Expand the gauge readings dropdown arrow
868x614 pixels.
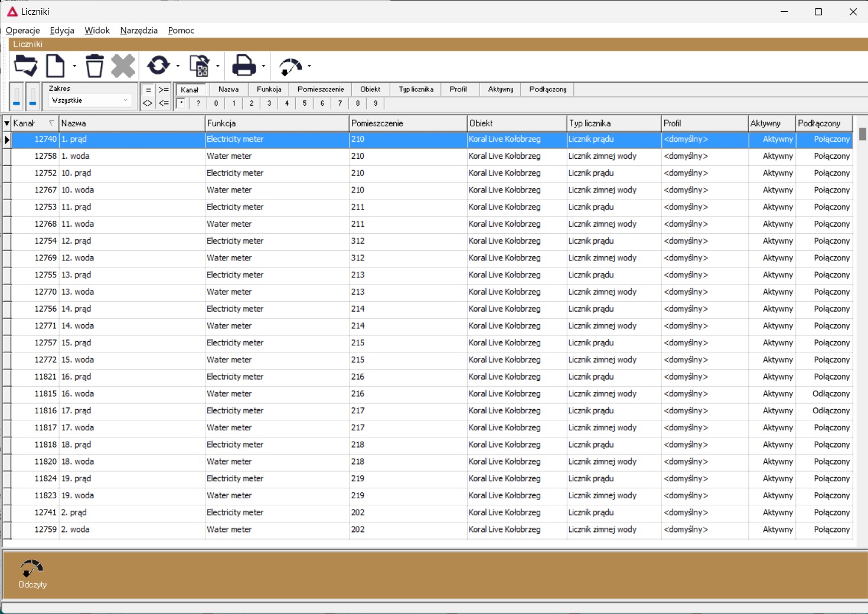[309, 66]
